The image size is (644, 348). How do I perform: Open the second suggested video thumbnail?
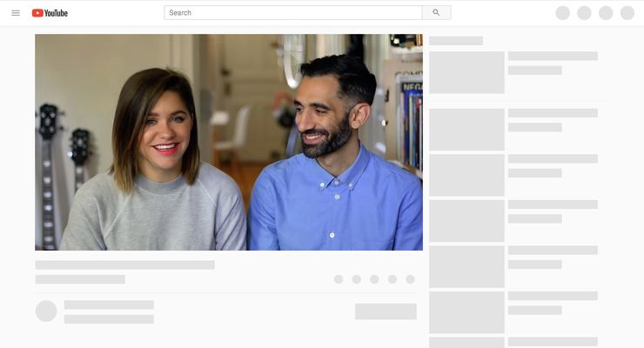466,129
